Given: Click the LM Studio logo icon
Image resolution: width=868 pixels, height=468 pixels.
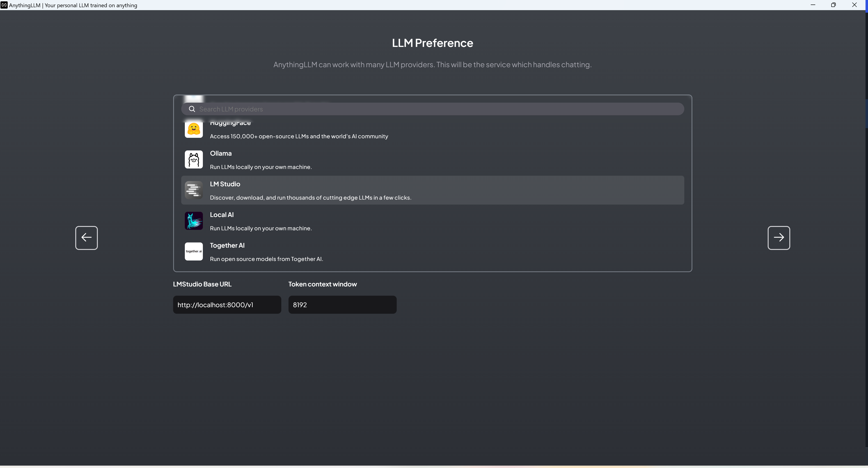Looking at the screenshot, I should [x=194, y=190].
